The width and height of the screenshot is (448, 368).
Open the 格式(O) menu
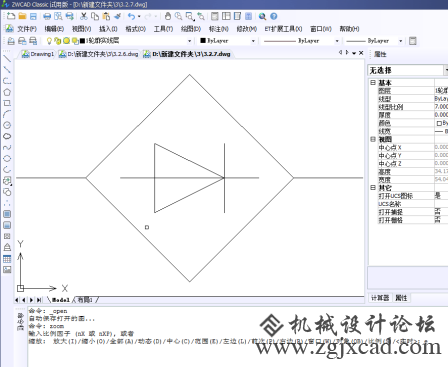[136, 29]
